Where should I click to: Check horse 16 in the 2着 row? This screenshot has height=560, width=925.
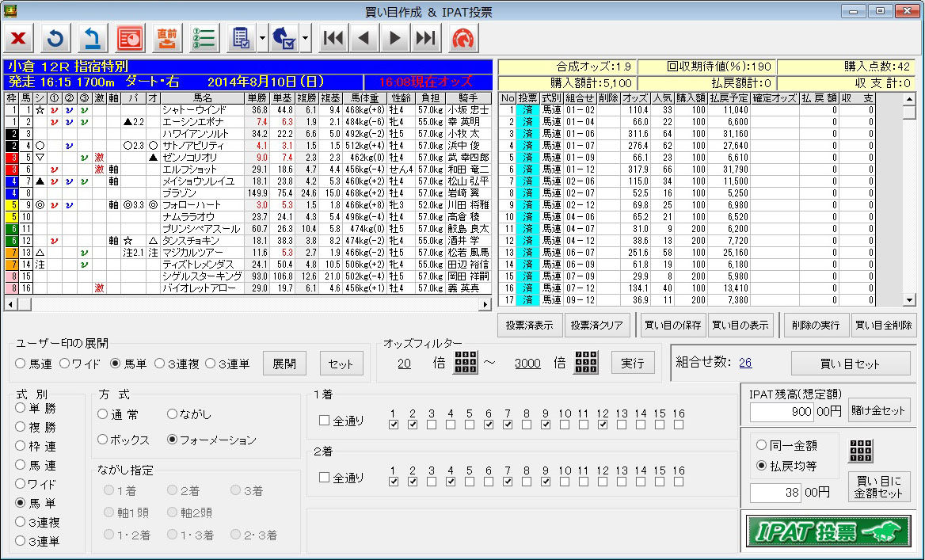679,482
